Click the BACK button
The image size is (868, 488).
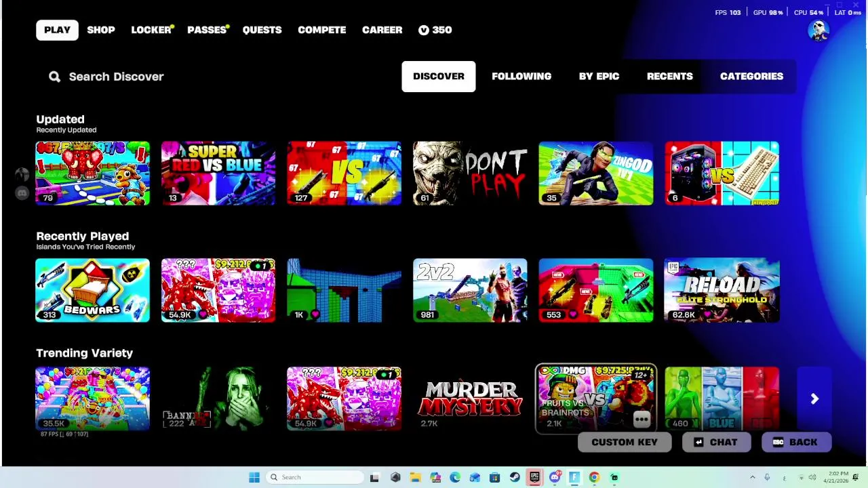pos(796,443)
